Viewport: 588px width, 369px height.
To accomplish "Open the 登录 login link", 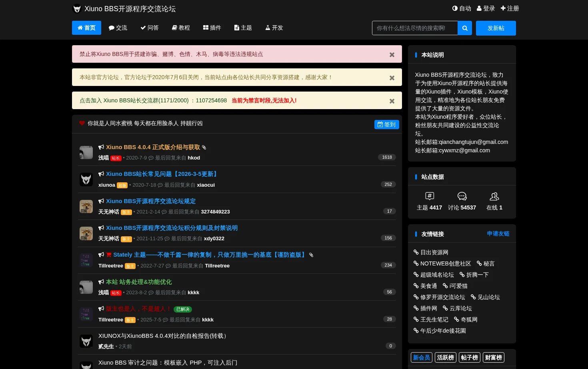I will [486, 8].
